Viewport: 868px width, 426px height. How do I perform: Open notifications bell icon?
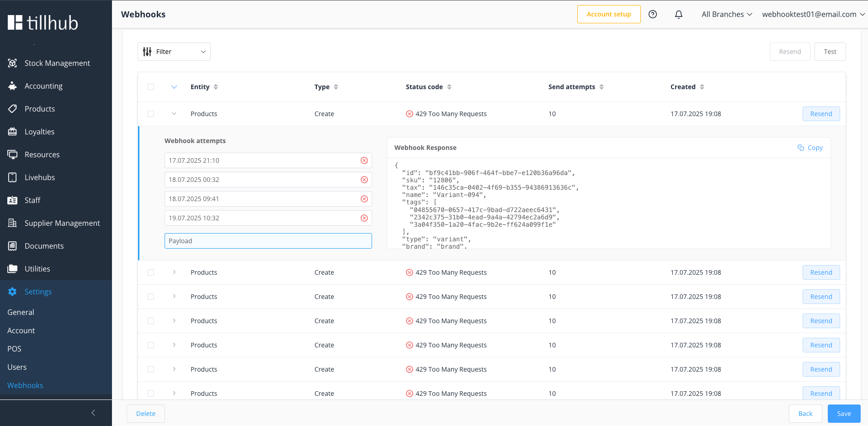(679, 14)
